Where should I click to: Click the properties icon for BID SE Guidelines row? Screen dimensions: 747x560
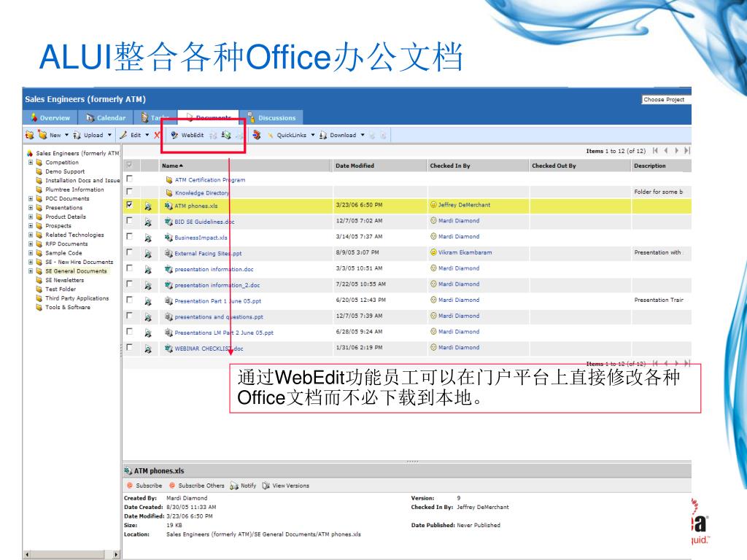click(148, 222)
